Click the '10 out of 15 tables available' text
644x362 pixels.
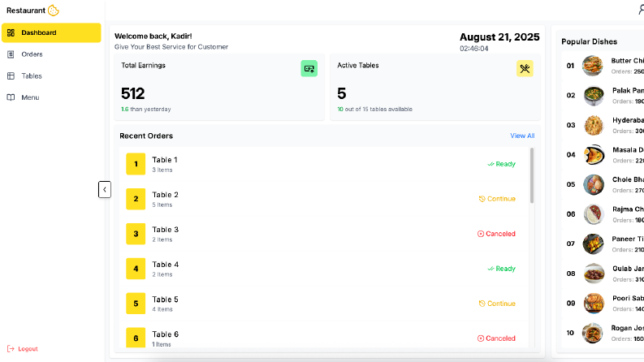(374, 110)
